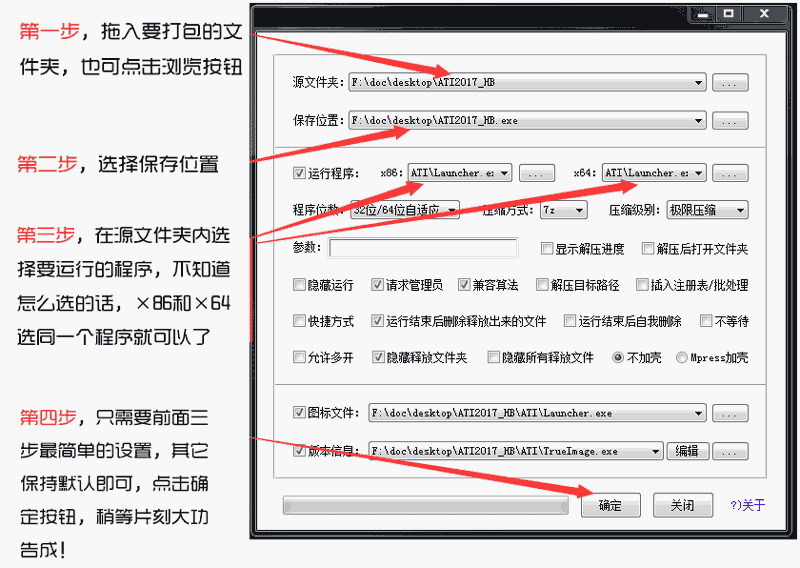
Task: Click the 确定 button
Action: 610,505
